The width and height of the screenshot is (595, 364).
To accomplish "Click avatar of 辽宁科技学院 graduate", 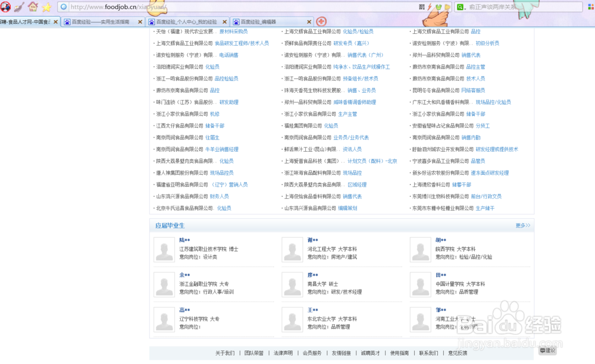I will (x=164, y=319).
